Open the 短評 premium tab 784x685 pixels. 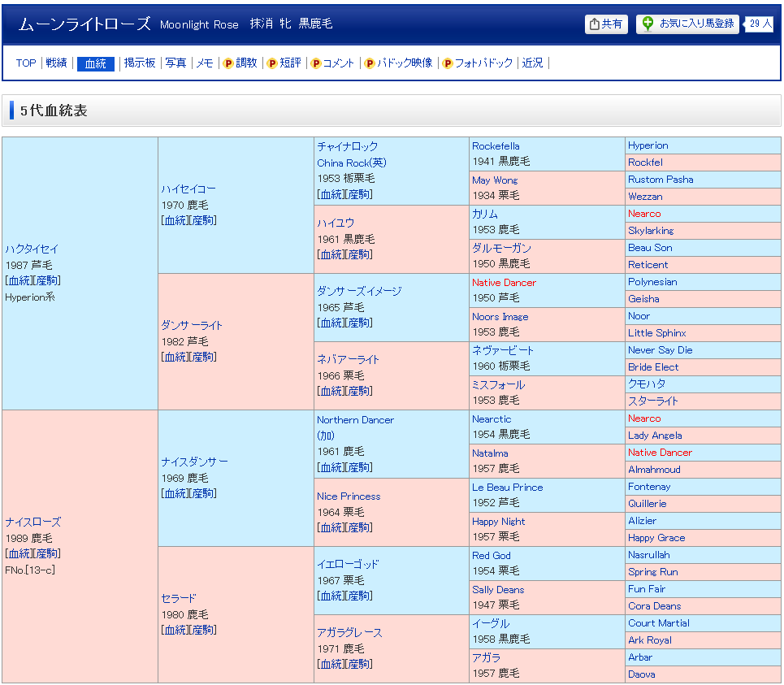coord(284,63)
